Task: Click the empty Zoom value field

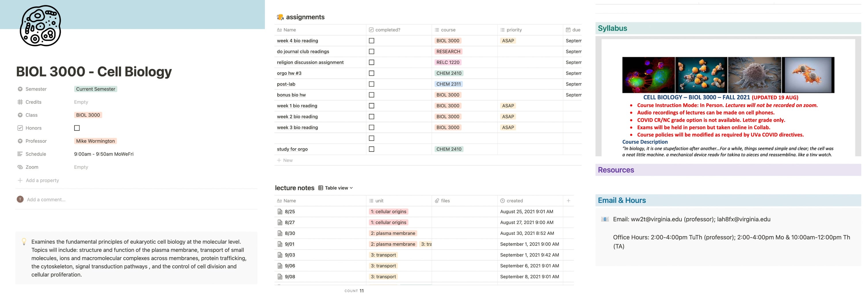Action: [81, 167]
